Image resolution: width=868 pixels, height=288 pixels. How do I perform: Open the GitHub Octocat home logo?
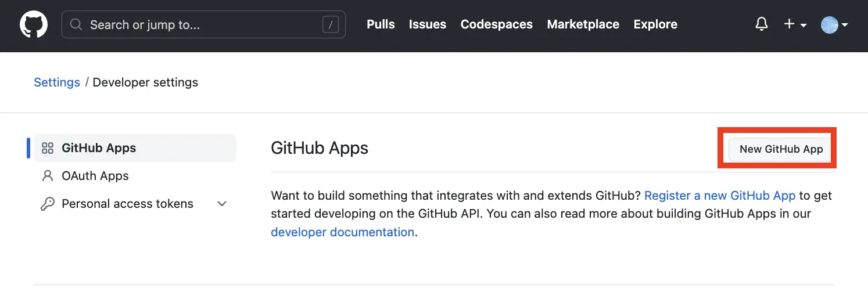34,25
